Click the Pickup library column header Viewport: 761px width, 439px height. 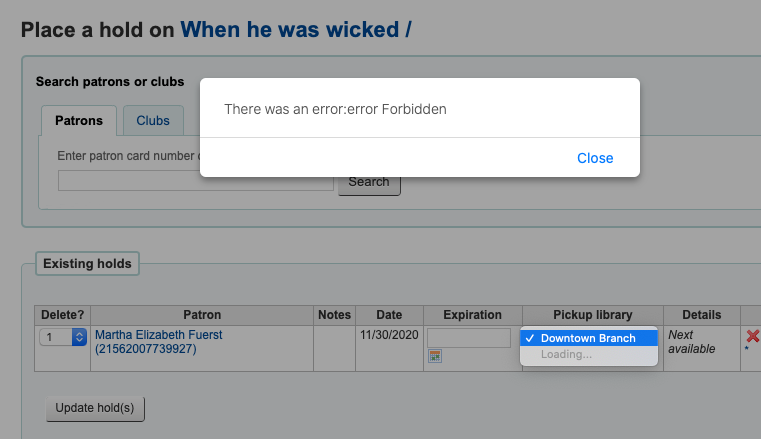pos(590,315)
